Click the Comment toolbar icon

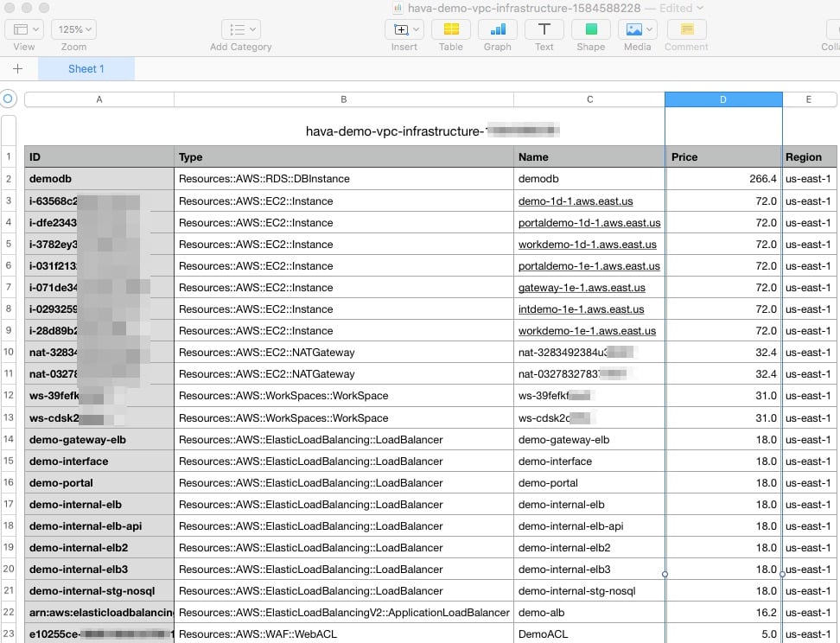pyautogui.click(x=686, y=29)
